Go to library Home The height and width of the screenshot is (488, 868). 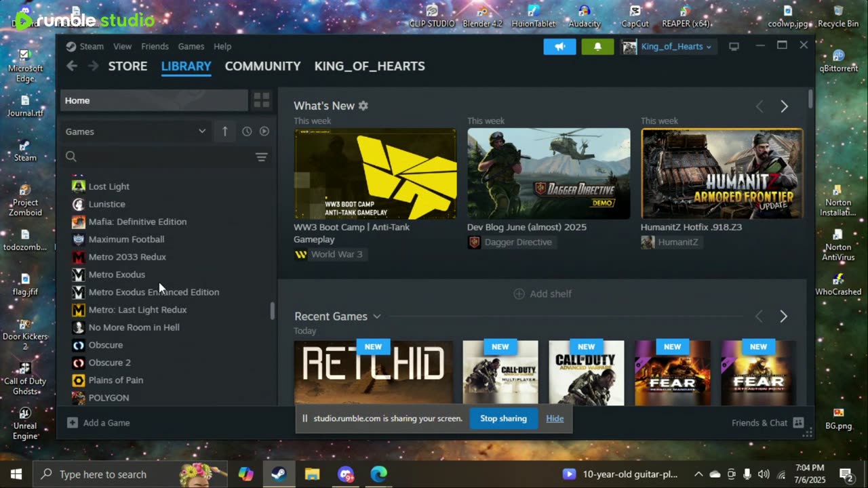tap(154, 100)
